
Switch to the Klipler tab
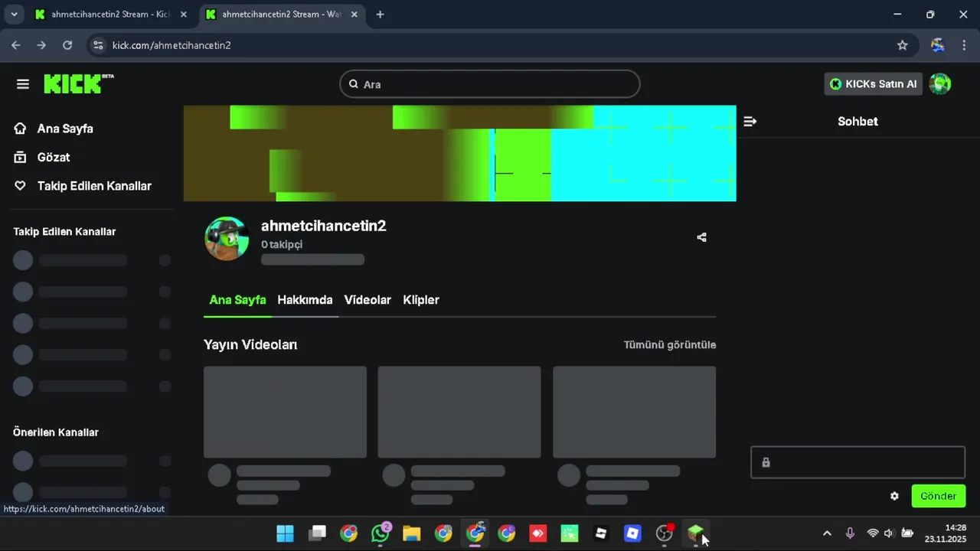[421, 300]
